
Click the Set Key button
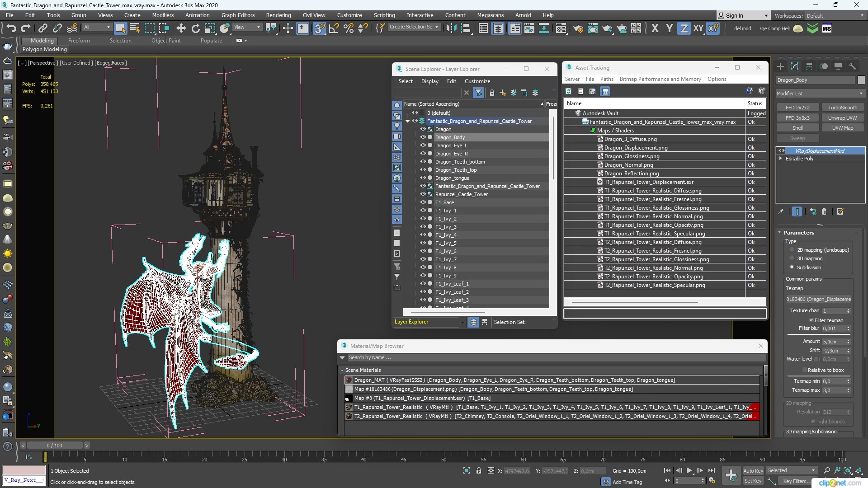[x=753, y=481]
